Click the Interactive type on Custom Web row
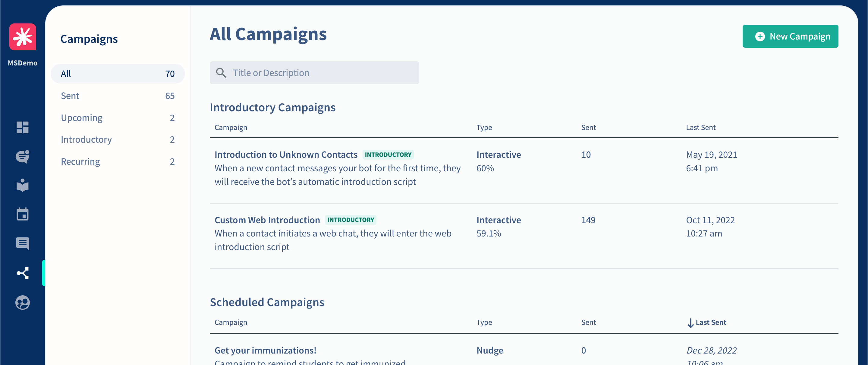This screenshot has height=365, width=868. click(499, 220)
